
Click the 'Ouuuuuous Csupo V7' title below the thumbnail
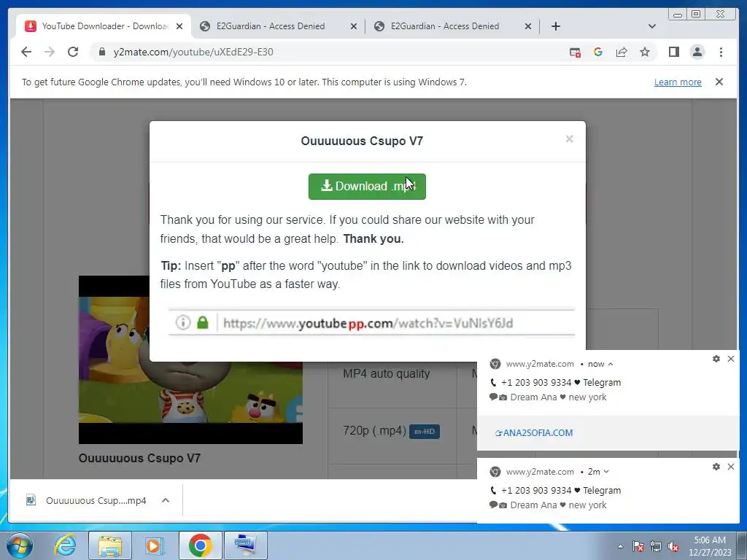(139, 458)
